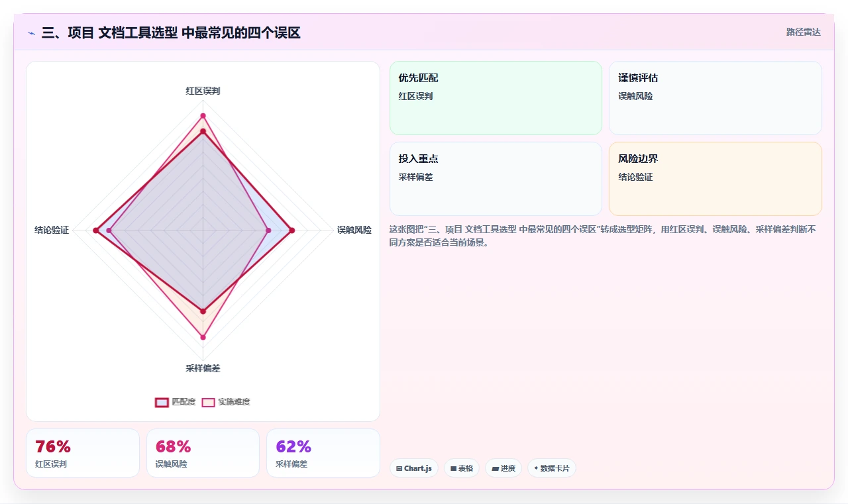
Task: Toggle the 匹配度 legend entry
Action: click(x=176, y=402)
